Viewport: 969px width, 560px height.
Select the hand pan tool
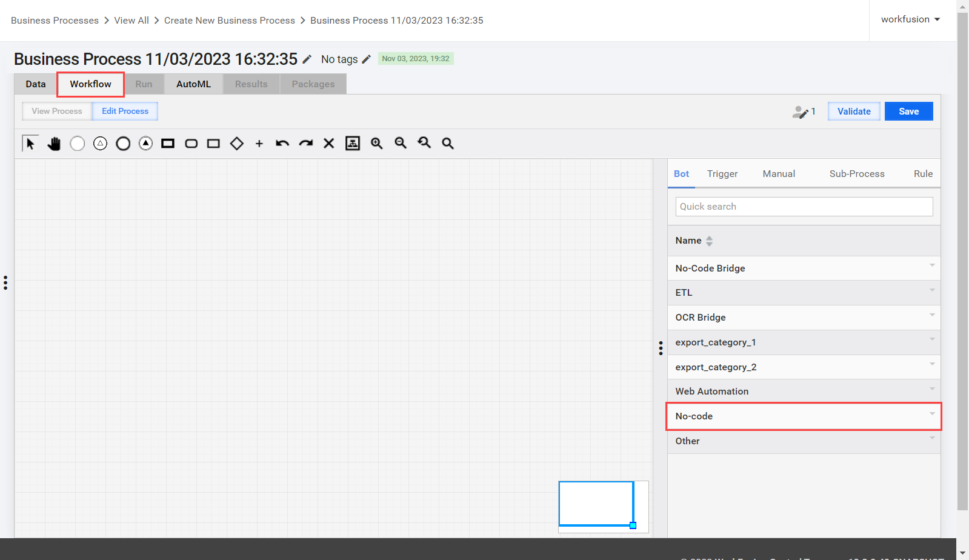click(54, 144)
